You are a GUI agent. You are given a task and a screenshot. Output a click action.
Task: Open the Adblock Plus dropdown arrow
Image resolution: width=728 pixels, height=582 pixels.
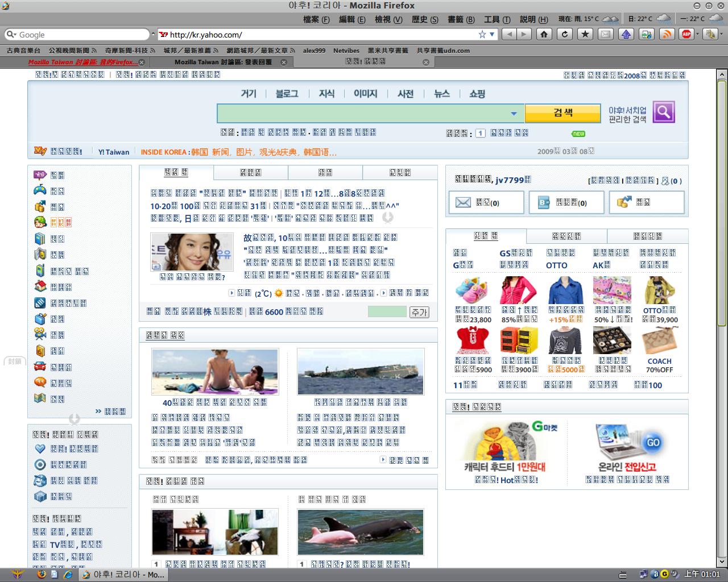[696, 34]
